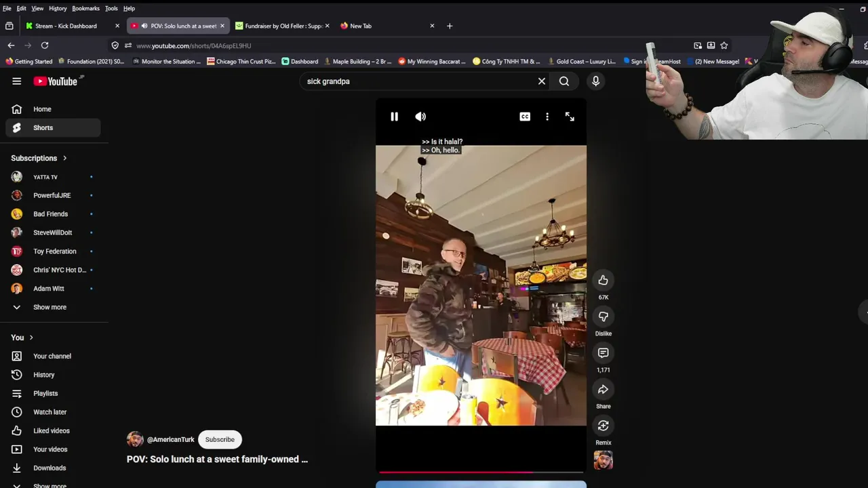This screenshot has height=488, width=868.
Task: Expand the You section chevron
Action: click(31, 338)
